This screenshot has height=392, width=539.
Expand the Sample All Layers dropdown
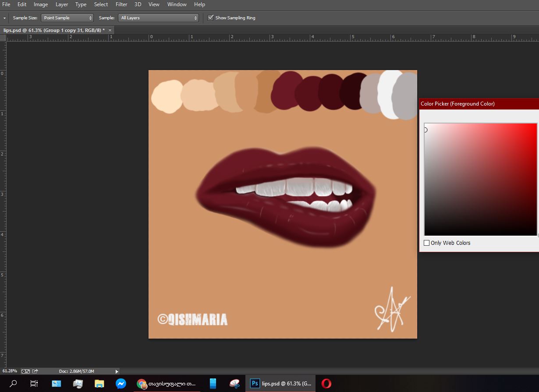pyautogui.click(x=159, y=18)
